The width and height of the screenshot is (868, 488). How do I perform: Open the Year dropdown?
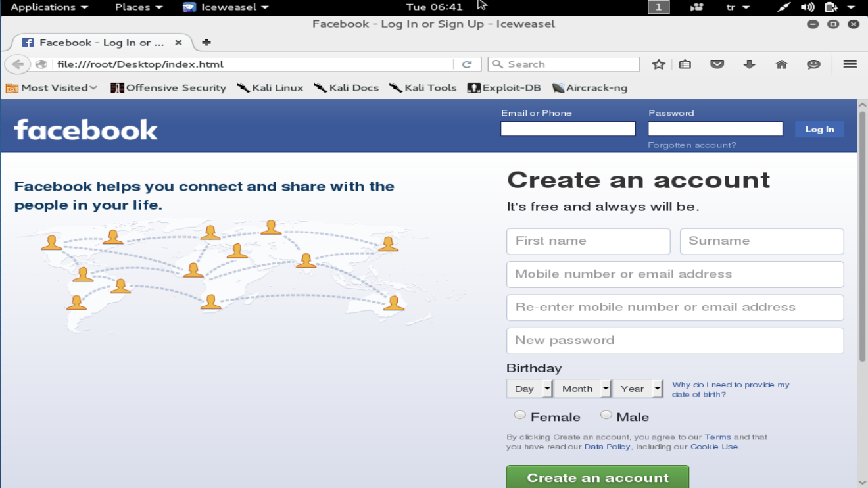tap(638, 389)
